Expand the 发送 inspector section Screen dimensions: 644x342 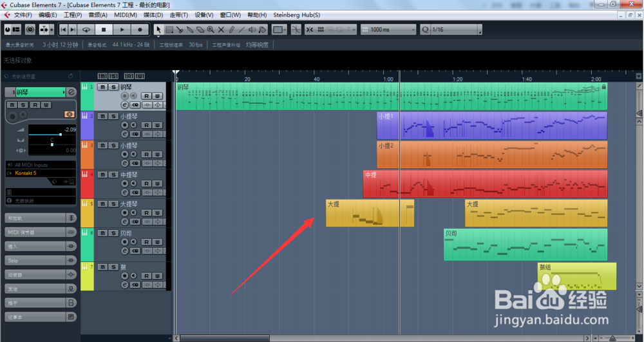[x=41, y=289]
